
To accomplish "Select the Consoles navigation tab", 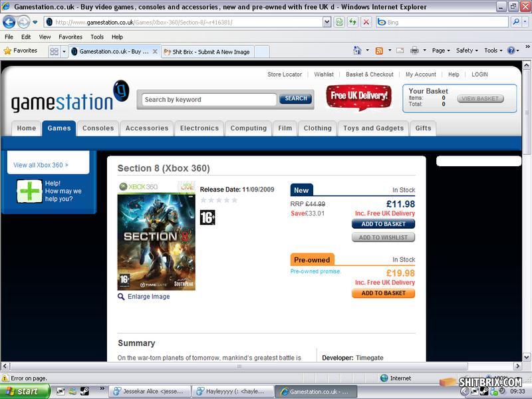I will tap(98, 128).
